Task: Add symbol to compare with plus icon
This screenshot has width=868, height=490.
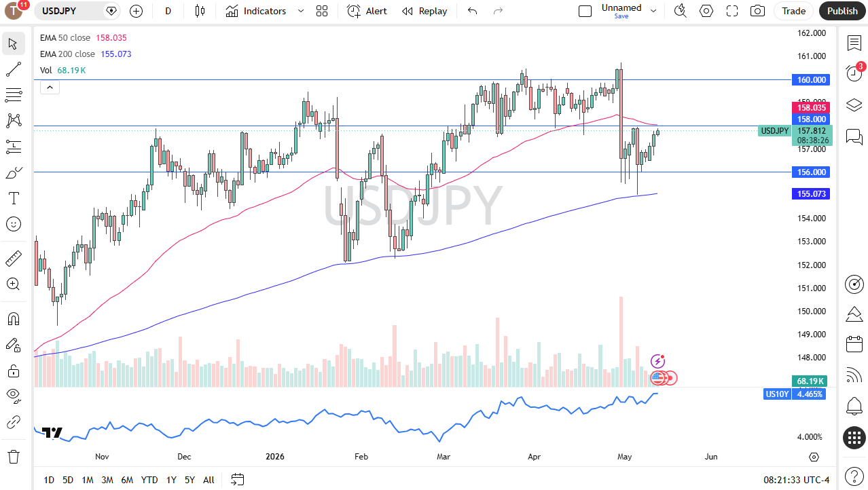Action: (x=136, y=11)
